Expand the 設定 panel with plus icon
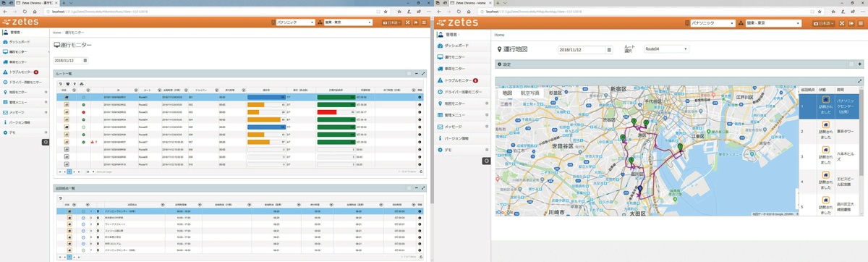 coord(859,64)
